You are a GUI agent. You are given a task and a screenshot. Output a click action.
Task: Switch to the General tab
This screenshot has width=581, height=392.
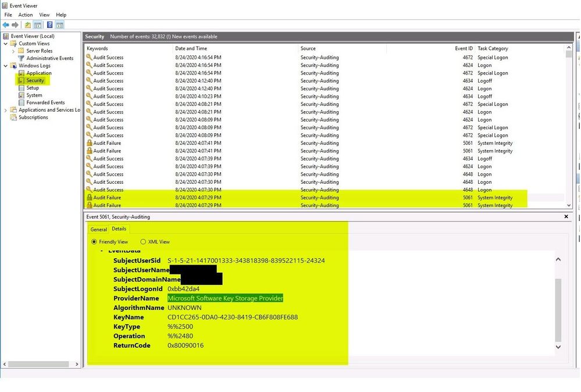[x=98, y=229]
